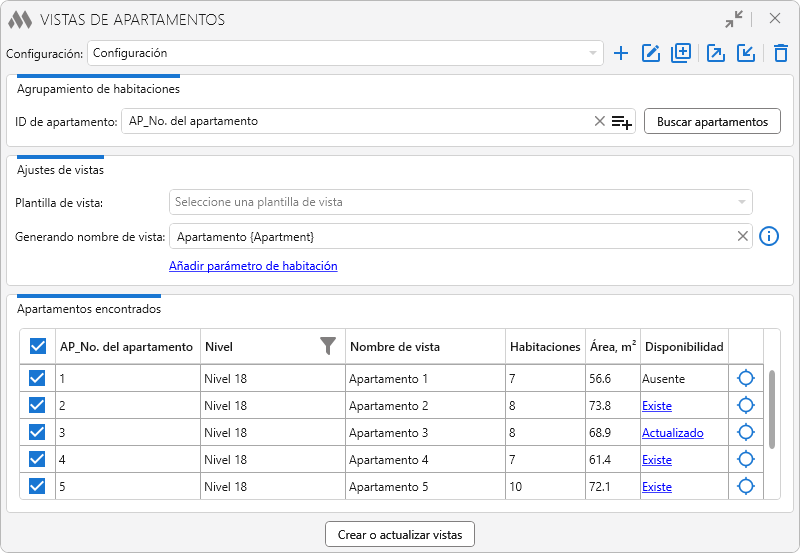The width and height of the screenshot is (800, 553).
Task: Import configuration with incoming arrow icon
Action: (745, 53)
